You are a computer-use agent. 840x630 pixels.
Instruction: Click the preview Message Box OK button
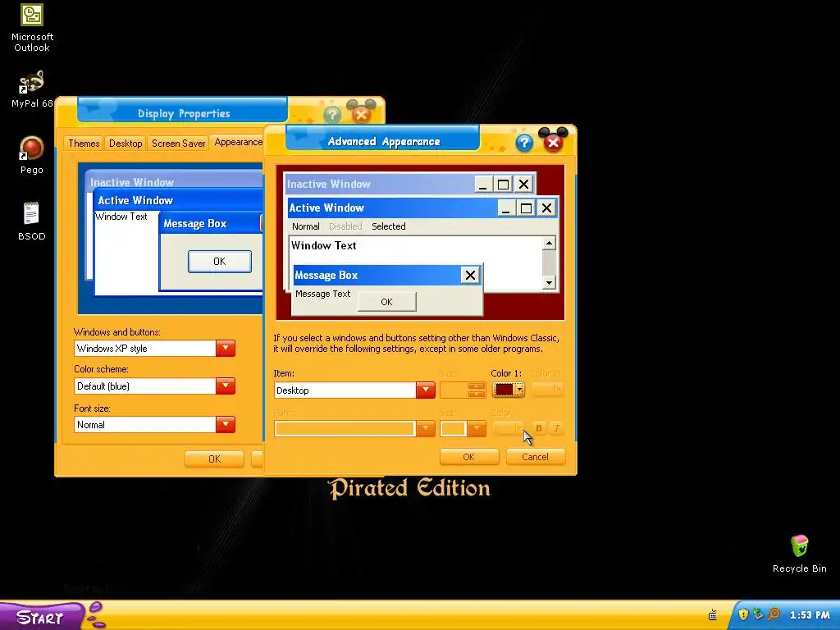[x=386, y=302]
